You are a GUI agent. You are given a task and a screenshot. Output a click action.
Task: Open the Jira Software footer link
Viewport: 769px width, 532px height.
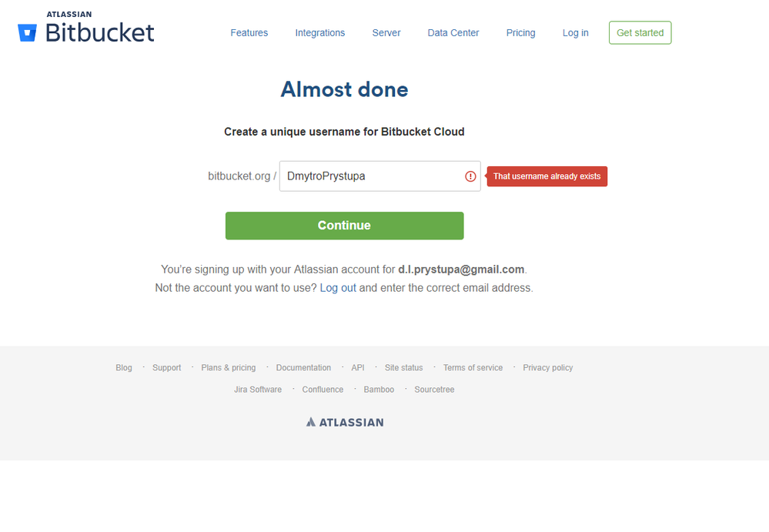(x=257, y=390)
